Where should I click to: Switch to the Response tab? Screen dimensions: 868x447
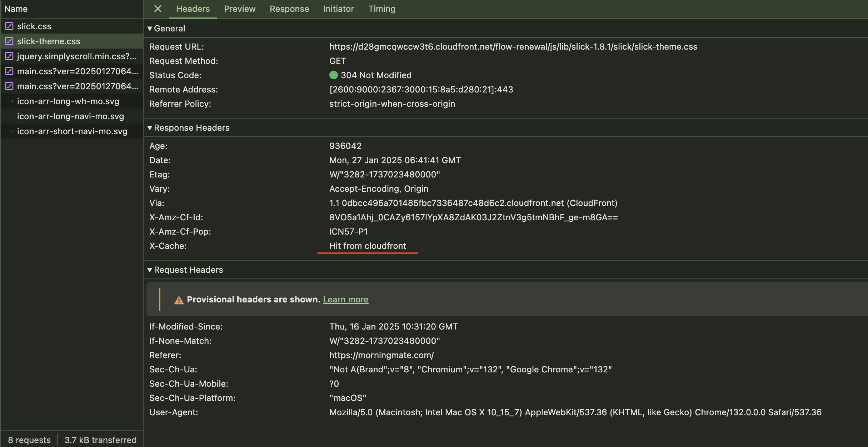click(x=289, y=9)
